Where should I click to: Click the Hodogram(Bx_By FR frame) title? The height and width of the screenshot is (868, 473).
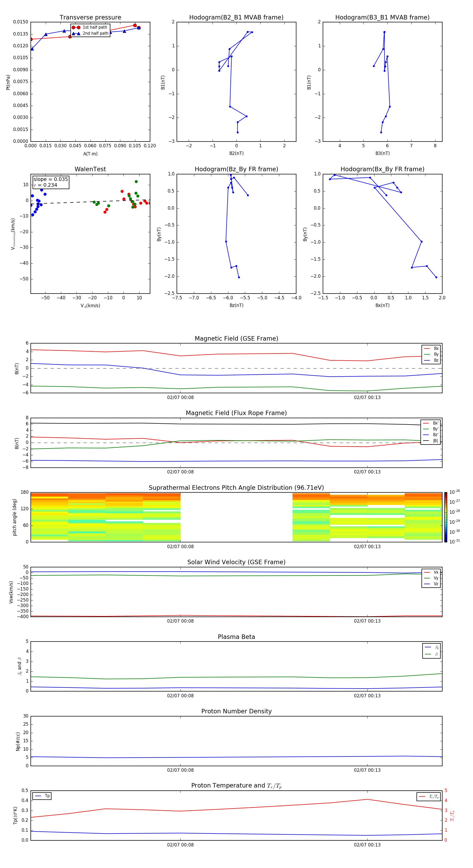click(382, 169)
